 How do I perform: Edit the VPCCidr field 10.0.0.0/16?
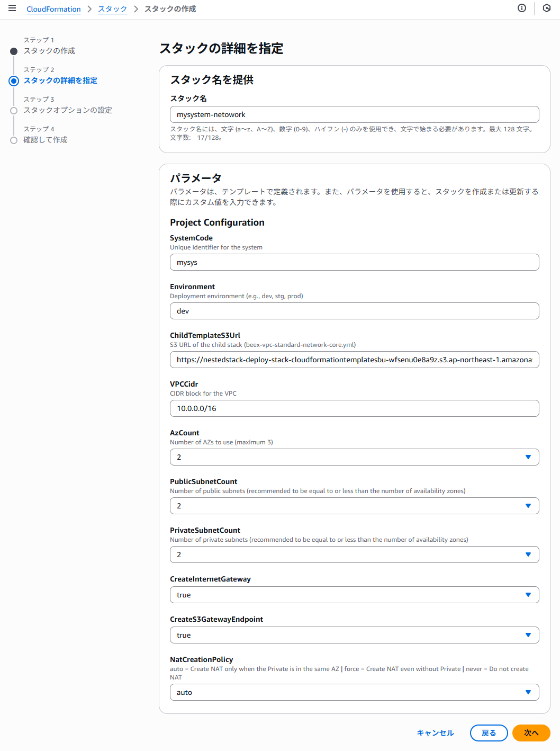coord(355,408)
